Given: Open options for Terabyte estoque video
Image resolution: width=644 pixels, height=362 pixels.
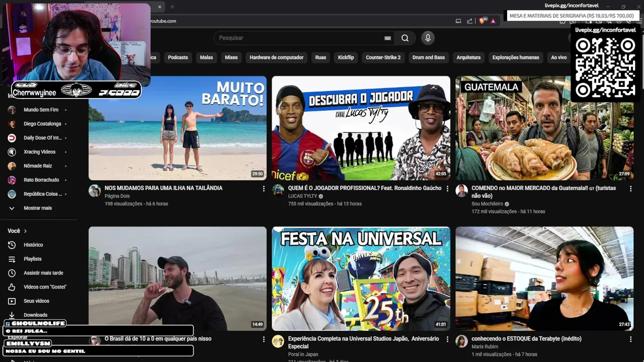Looking at the screenshot, I should [x=630, y=339].
